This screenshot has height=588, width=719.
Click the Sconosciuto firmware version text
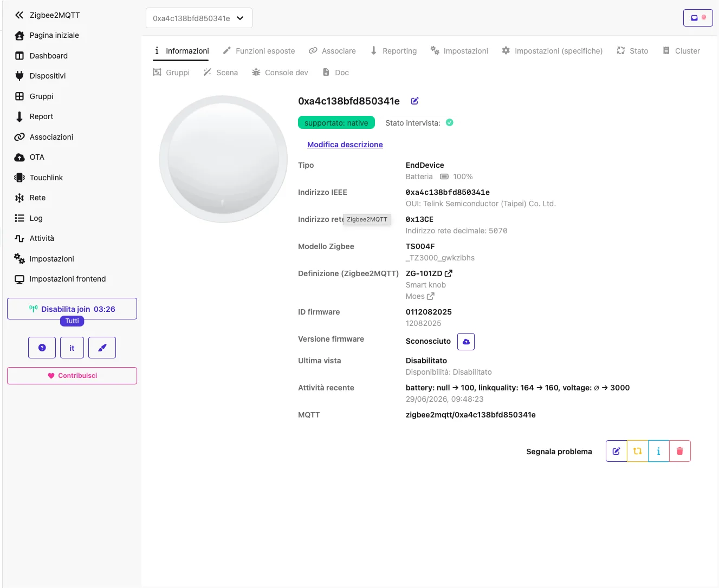428,341
